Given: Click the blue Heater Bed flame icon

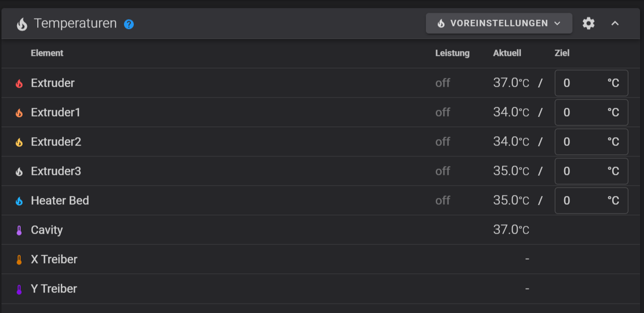Looking at the screenshot, I should tap(19, 201).
